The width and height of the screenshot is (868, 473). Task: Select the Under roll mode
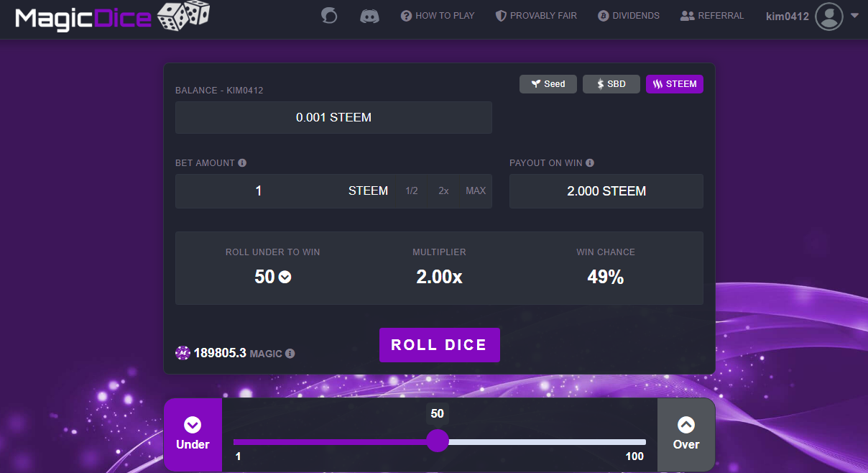click(193, 434)
